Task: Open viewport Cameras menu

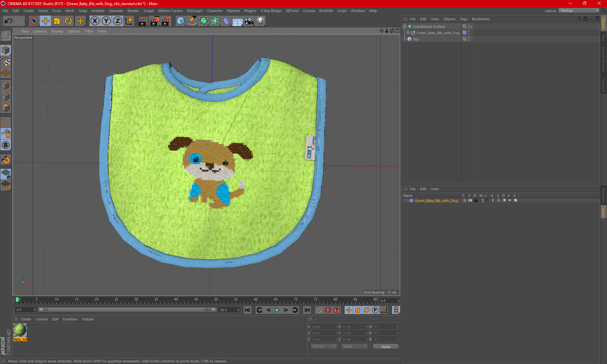Action: [x=40, y=31]
